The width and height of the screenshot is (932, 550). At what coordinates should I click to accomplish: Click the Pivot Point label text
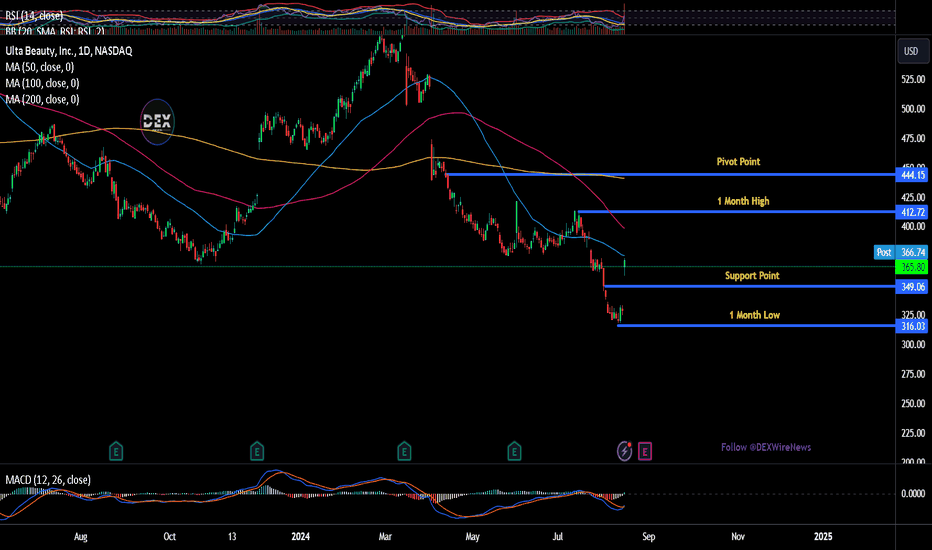pos(738,162)
